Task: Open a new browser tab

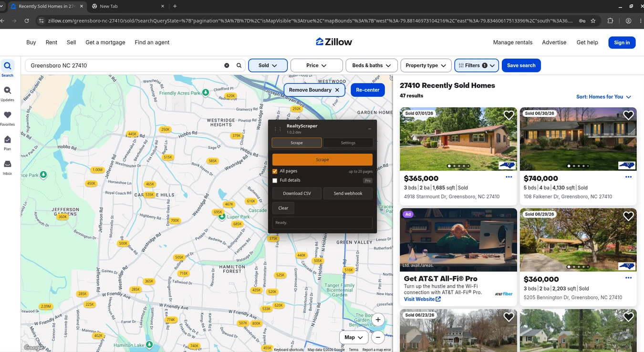Action: (175, 6)
